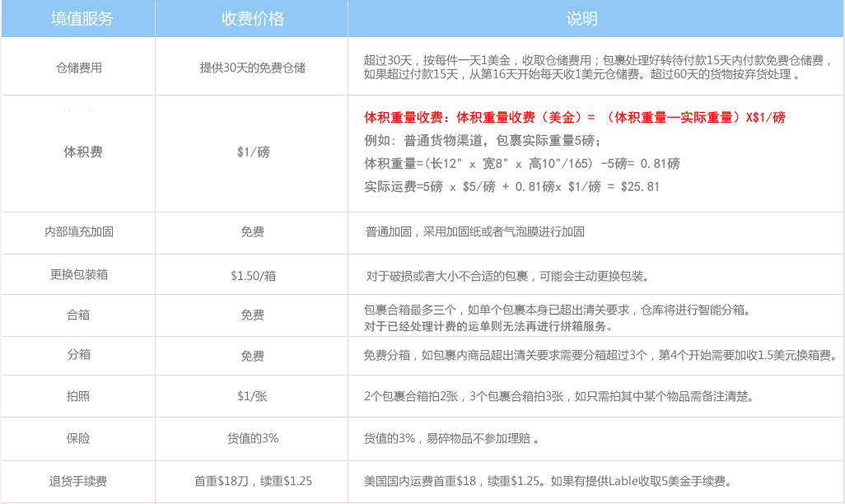Click the 说明 column header
The height and width of the screenshot is (504, 845).
coord(581,19)
